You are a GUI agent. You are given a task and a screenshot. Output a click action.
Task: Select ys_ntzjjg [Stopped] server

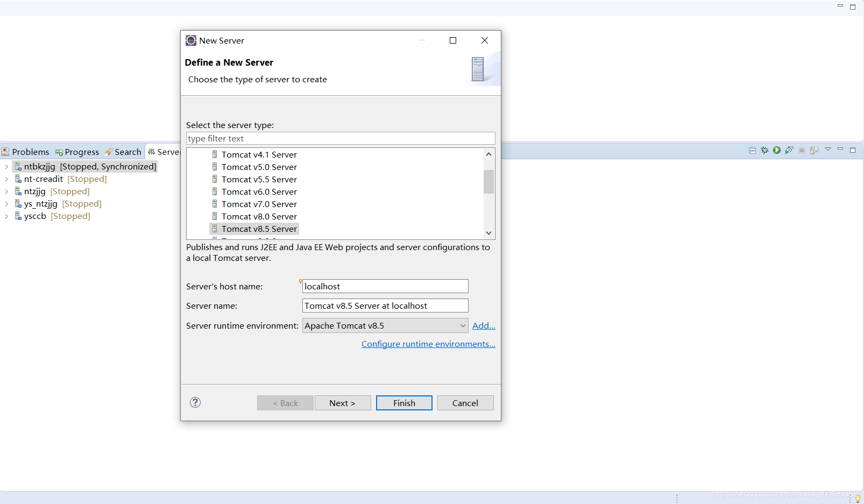point(62,204)
